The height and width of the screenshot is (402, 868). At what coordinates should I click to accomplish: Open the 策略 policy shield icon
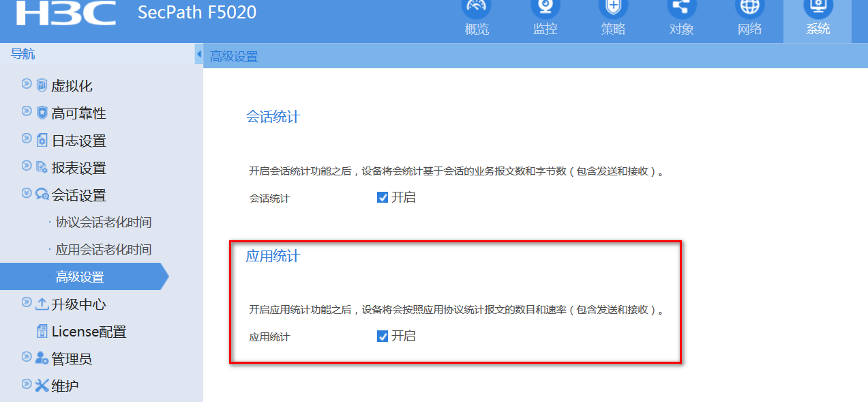(x=613, y=8)
